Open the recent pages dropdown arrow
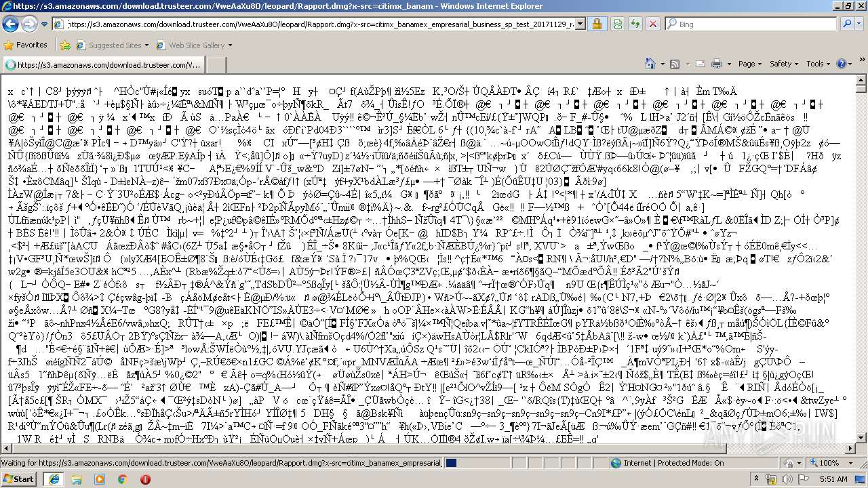The width and height of the screenshot is (868, 488). pos(44,24)
